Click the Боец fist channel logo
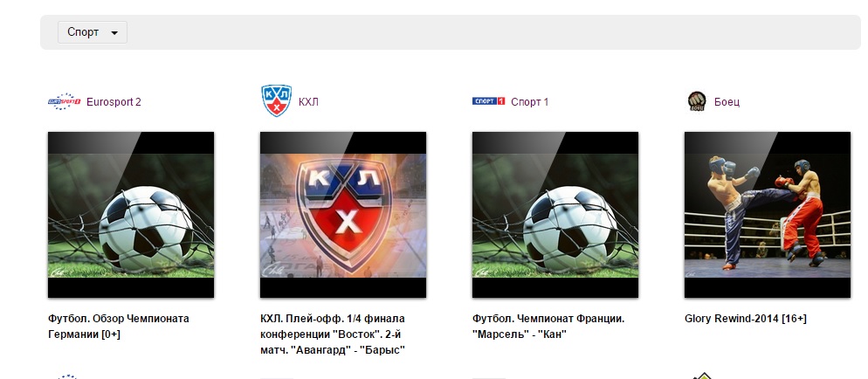This screenshot has height=379, width=868. coord(697,101)
